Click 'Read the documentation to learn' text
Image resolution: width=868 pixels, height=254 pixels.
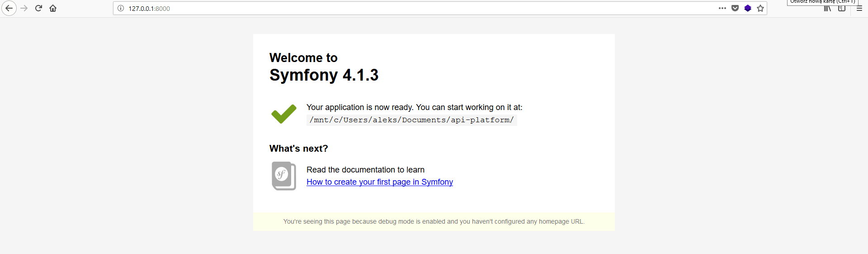point(365,170)
